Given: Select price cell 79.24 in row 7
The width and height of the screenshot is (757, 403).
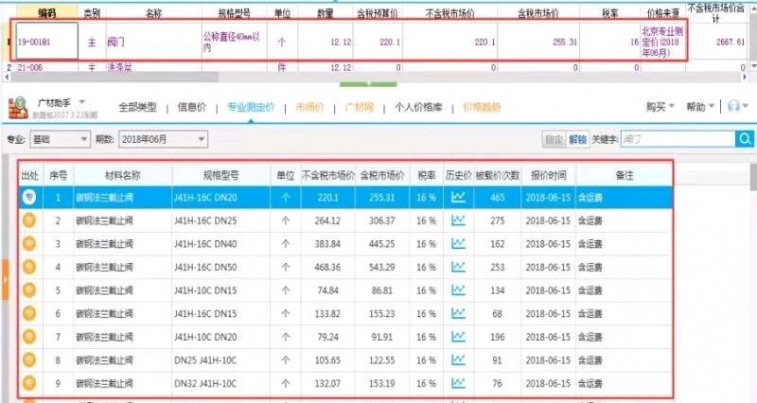Looking at the screenshot, I should [x=328, y=336].
